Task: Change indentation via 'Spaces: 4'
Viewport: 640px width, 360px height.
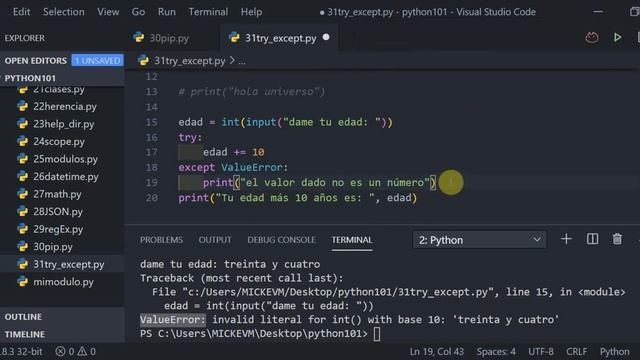Action: pyautogui.click(x=496, y=351)
